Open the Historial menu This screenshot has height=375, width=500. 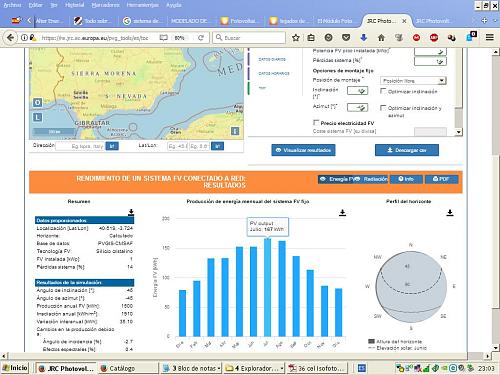click(75, 5)
